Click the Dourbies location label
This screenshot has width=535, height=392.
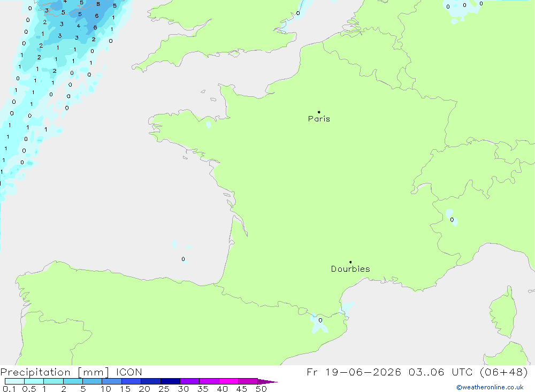pos(350,269)
